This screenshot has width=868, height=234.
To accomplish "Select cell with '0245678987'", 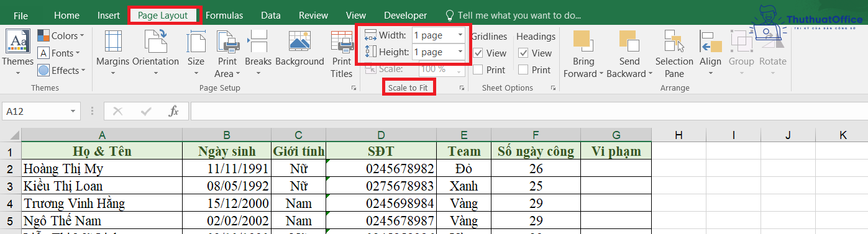I will tap(381, 220).
